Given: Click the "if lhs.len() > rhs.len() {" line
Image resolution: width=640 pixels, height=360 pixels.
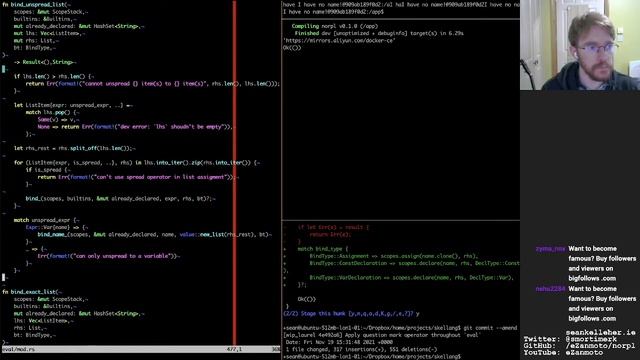Looking at the screenshot, I should click(54, 76).
